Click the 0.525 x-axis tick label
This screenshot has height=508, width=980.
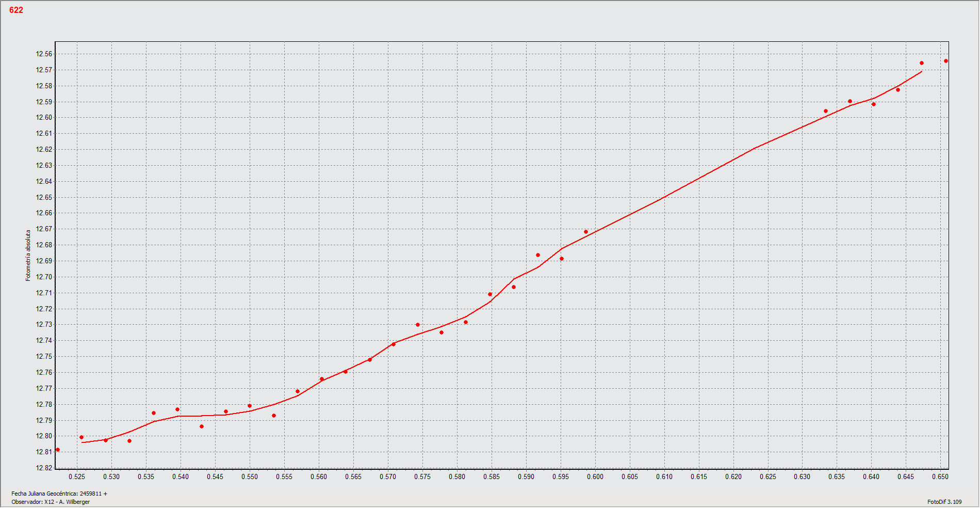[x=77, y=477]
